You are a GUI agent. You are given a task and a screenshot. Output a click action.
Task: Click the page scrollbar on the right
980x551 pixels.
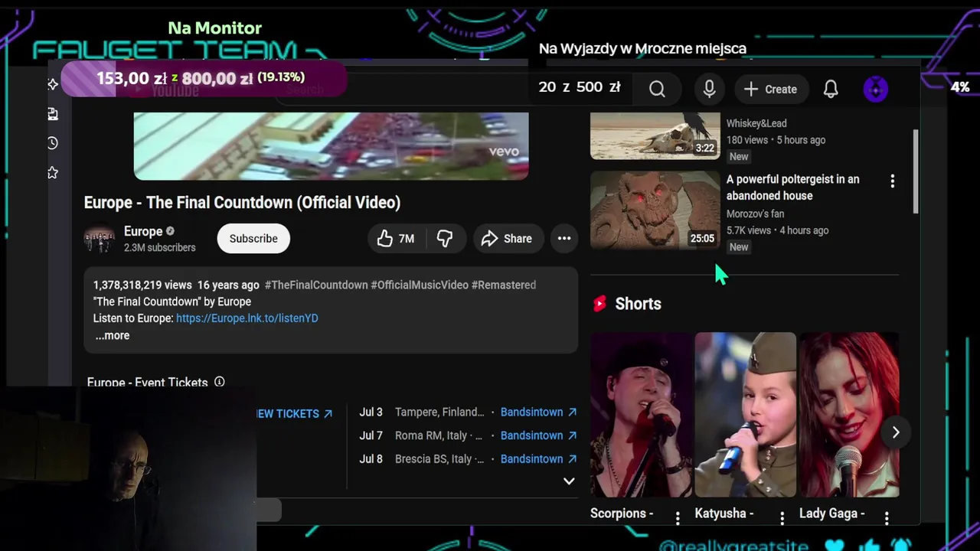[x=915, y=172]
